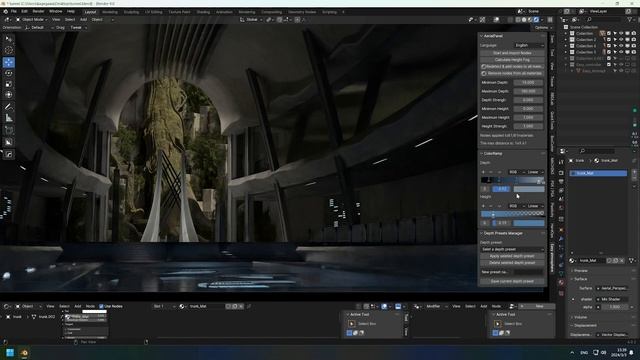Switch to the Animation workspace tab
This screenshot has width=640, height=360.
click(x=224, y=12)
